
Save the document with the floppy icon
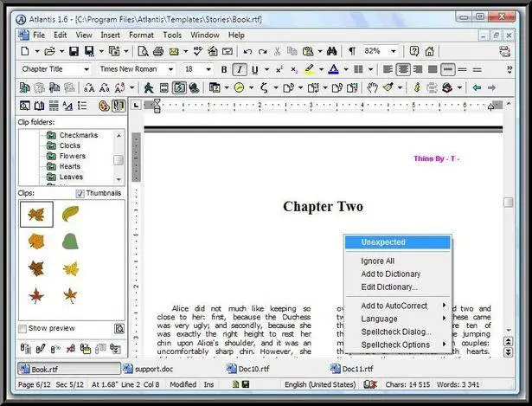coord(74,51)
